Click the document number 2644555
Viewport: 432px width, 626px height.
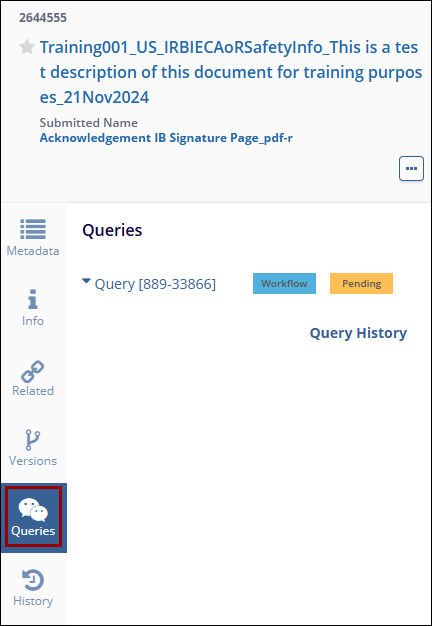pyautogui.click(x=43, y=18)
